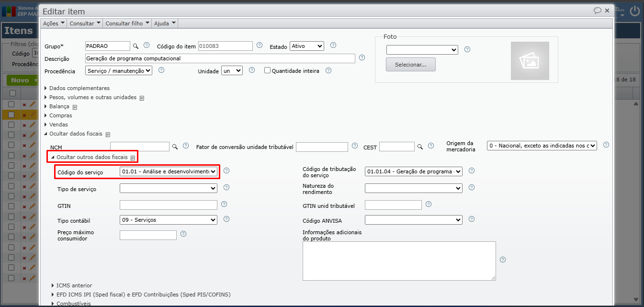Click the green Novo button
The width and height of the screenshot is (644, 307).
20,80
